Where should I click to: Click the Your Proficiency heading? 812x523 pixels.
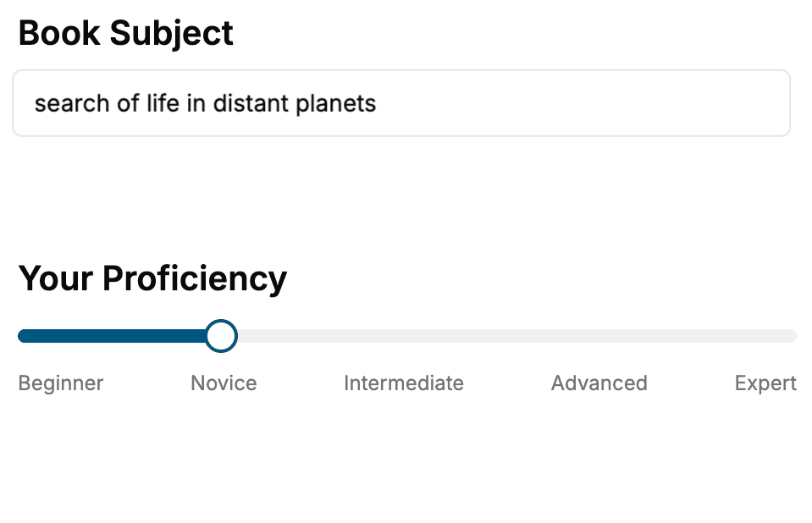coord(152,278)
